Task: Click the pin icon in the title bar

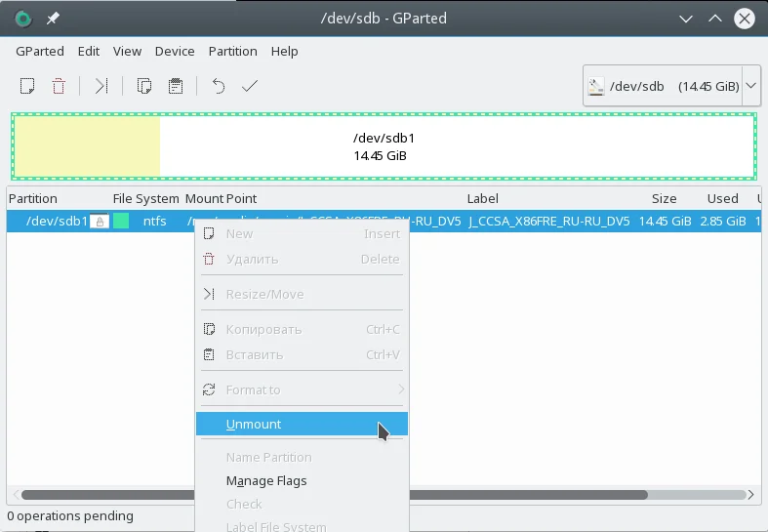Action: 53,19
